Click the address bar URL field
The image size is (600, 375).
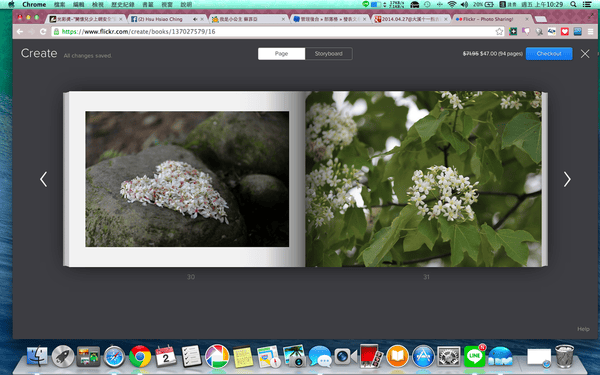(x=277, y=32)
